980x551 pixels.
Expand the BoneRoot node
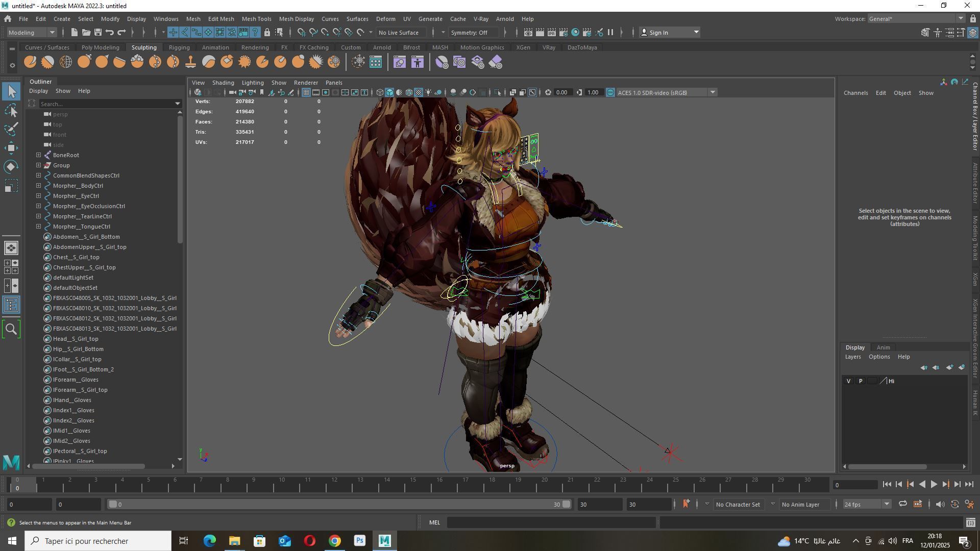38,155
